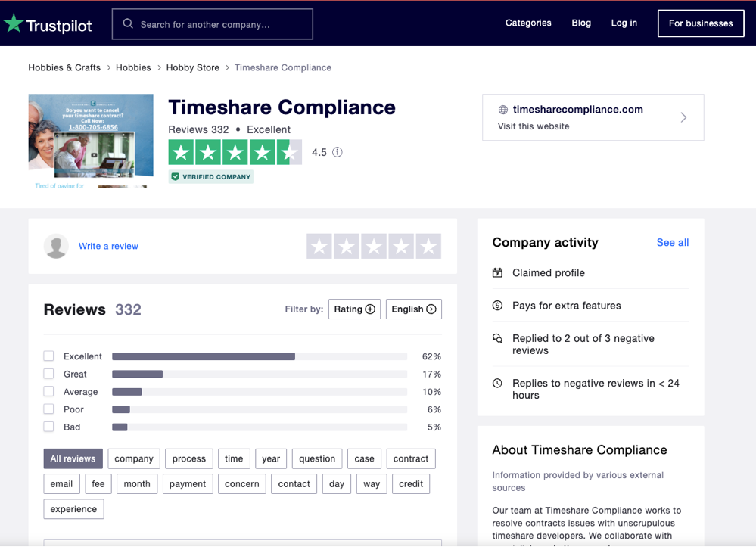Expand the Visit this website card chevron
Viewport: 756px width, 547px height.
pyautogui.click(x=683, y=117)
